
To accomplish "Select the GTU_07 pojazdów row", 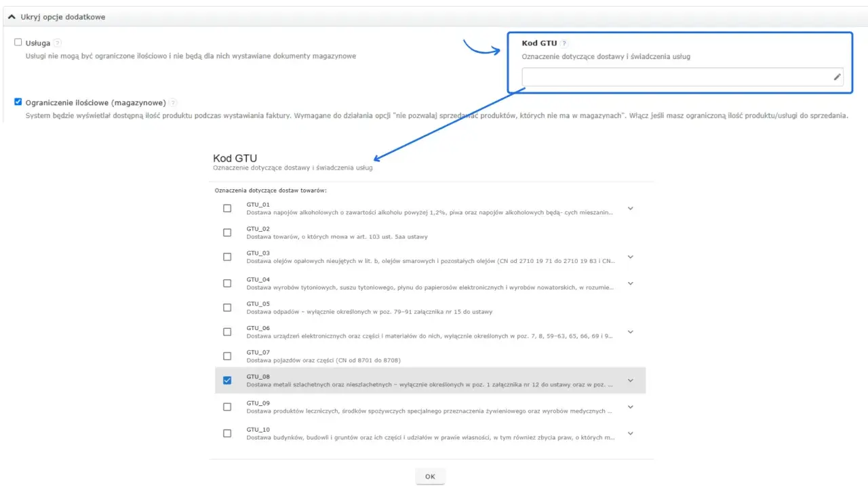I will pyautogui.click(x=430, y=356).
